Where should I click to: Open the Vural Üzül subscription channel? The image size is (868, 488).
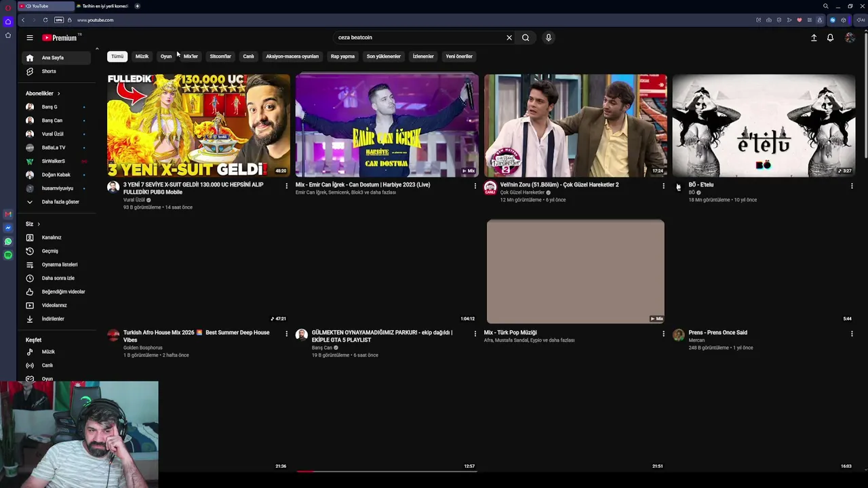[x=56, y=134]
